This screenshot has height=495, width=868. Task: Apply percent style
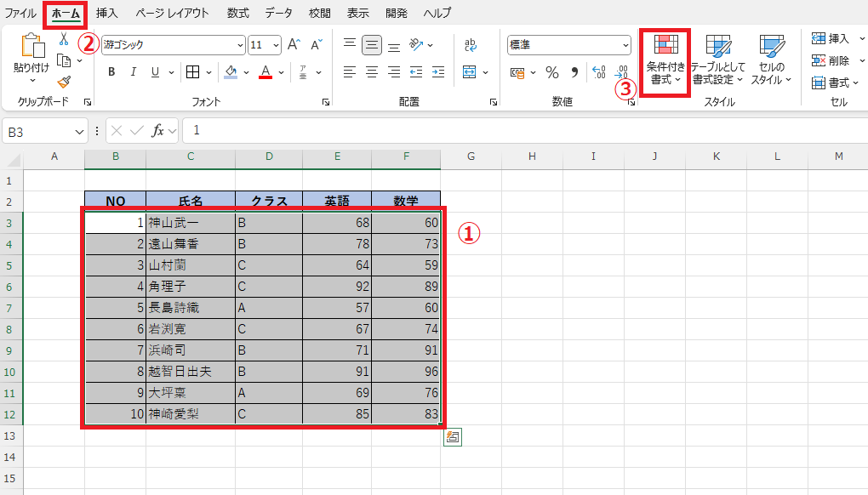click(x=552, y=72)
